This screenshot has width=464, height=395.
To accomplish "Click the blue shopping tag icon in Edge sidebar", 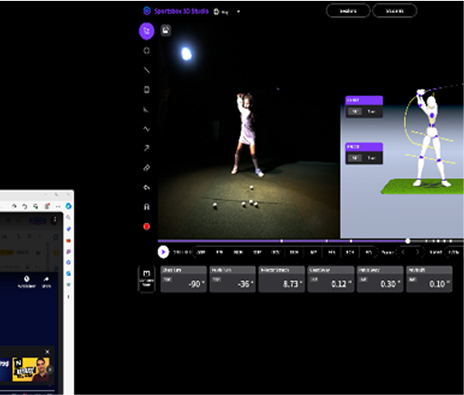I will pyautogui.click(x=68, y=229).
